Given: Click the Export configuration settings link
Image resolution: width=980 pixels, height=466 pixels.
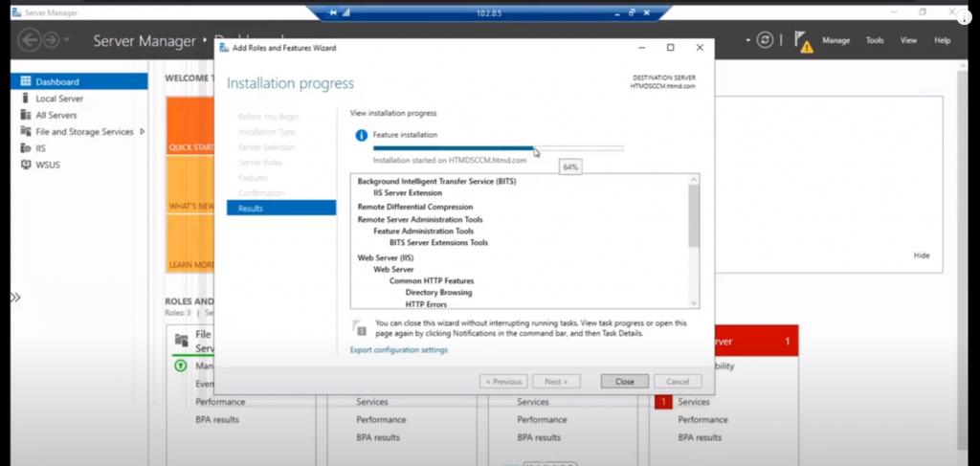Looking at the screenshot, I should [x=399, y=350].
